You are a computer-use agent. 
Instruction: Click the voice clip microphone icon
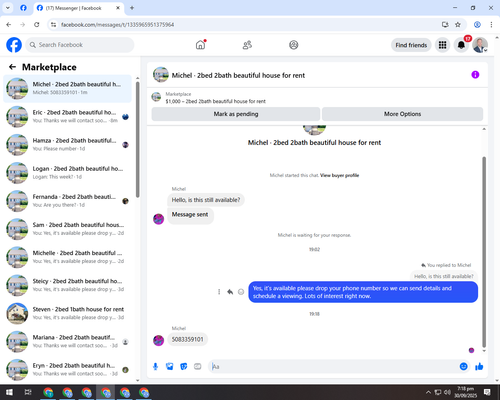point(155,367)
